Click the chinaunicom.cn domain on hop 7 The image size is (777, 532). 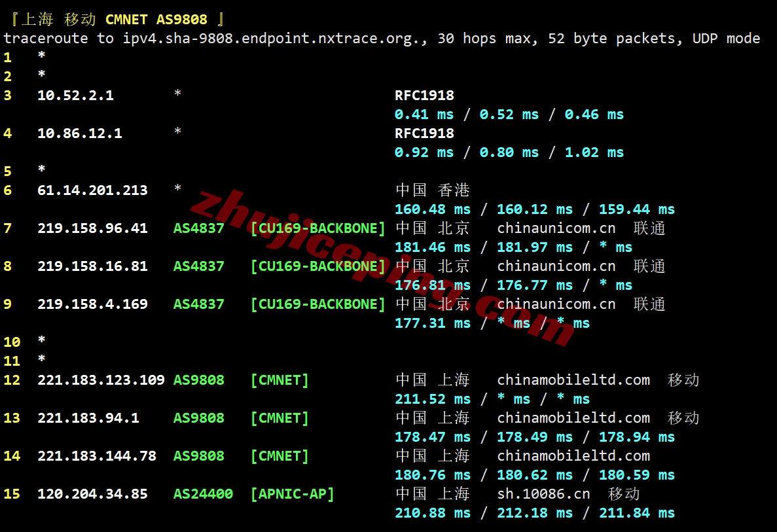[556, 228]
